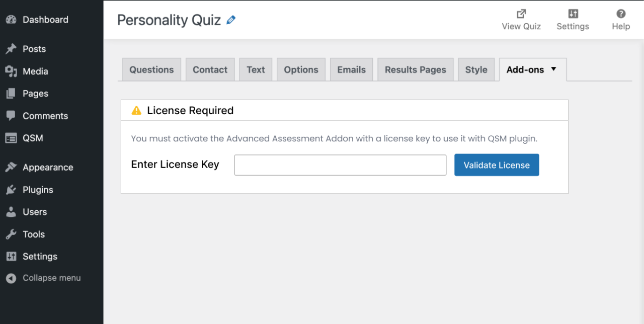Image resolution: width=644 pixels, height=324 pixels.
Task: Switch to the Questions tab
Action: coord(151,69)
